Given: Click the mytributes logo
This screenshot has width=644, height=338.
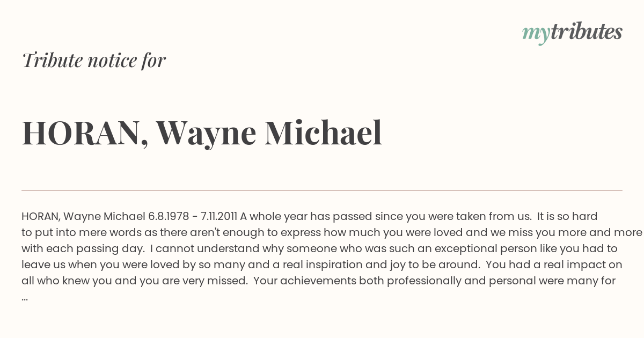Looking at the screenshot, I should 572,33.
